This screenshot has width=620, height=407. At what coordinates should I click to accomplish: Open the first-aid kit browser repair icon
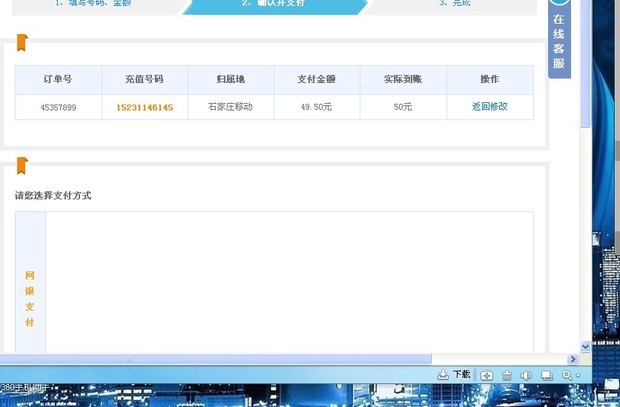coord(487,375)
